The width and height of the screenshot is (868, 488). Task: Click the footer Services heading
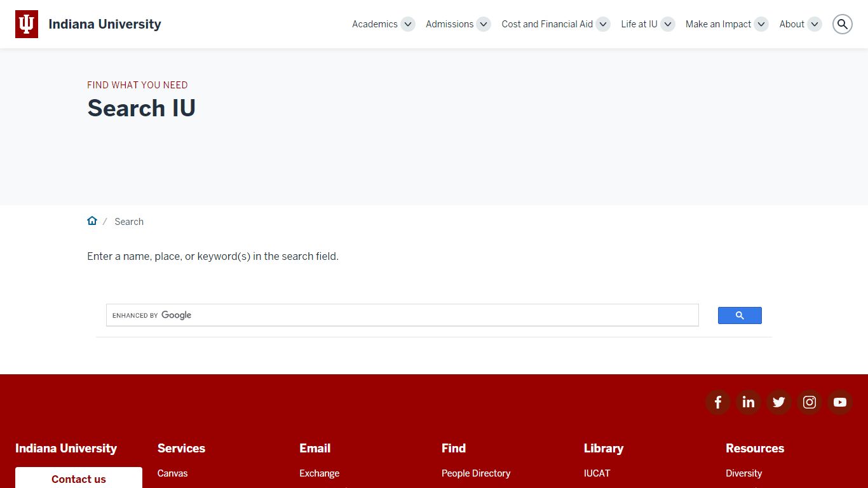coord(181,448)
